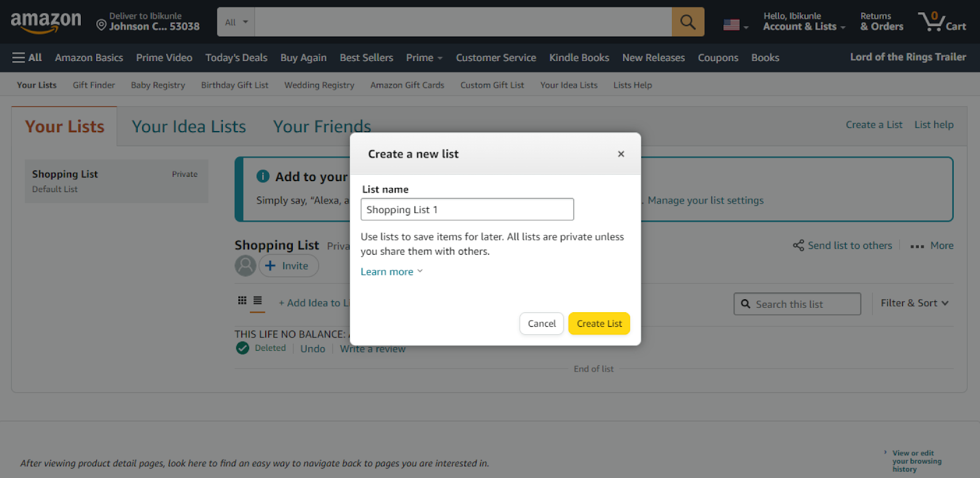Click Create a List link
The width and height of the screenshot is (980, 478).
tap(874, 125)
